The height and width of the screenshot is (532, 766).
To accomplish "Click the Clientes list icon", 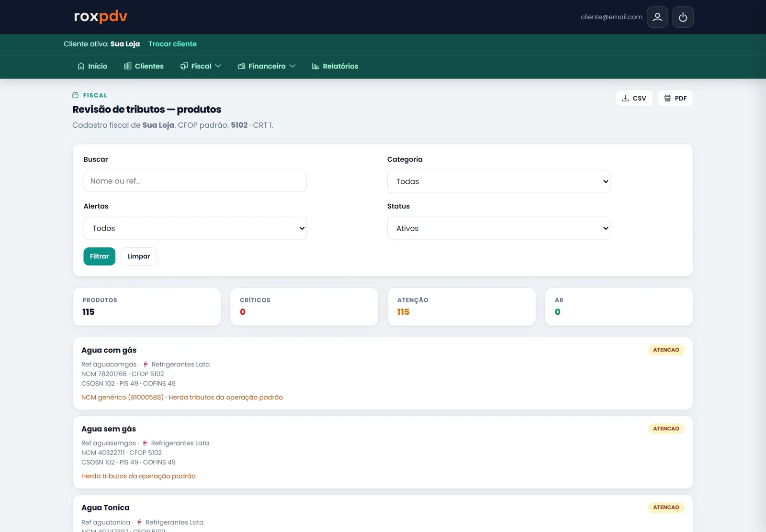I will click(128, 66).
